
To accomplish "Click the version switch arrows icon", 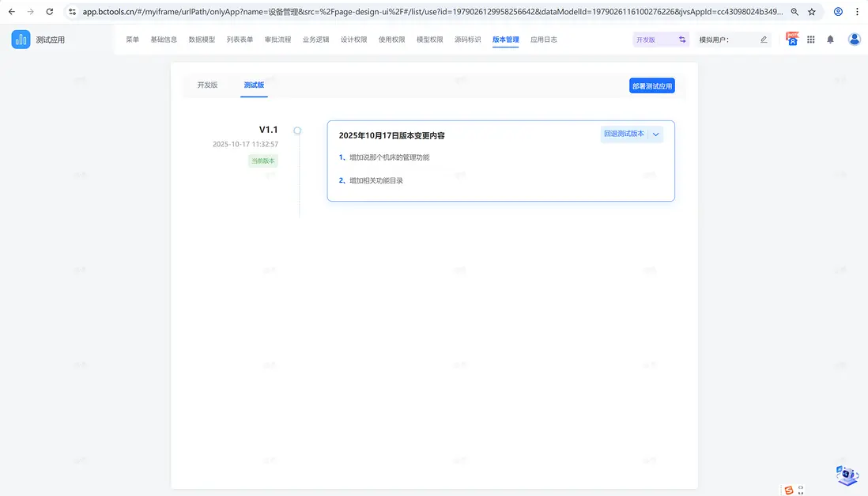I will point(683,38).
